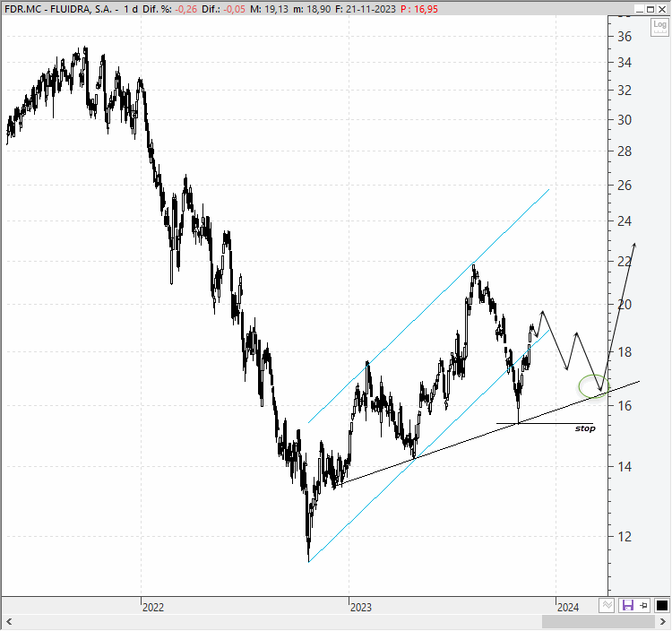672x631 pixels.
Task: Open the black color swatch
Action: [x=662, y=605]
